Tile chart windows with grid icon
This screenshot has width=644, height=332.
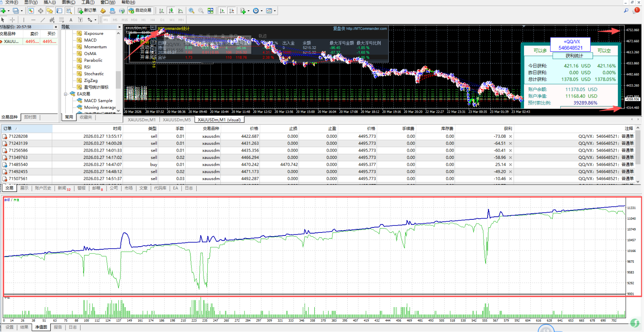(210, 11)
